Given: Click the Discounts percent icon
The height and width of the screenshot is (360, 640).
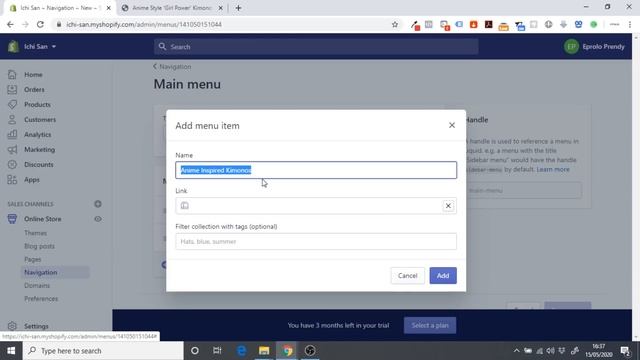Looking at the screenshot, I should [12, 164].
